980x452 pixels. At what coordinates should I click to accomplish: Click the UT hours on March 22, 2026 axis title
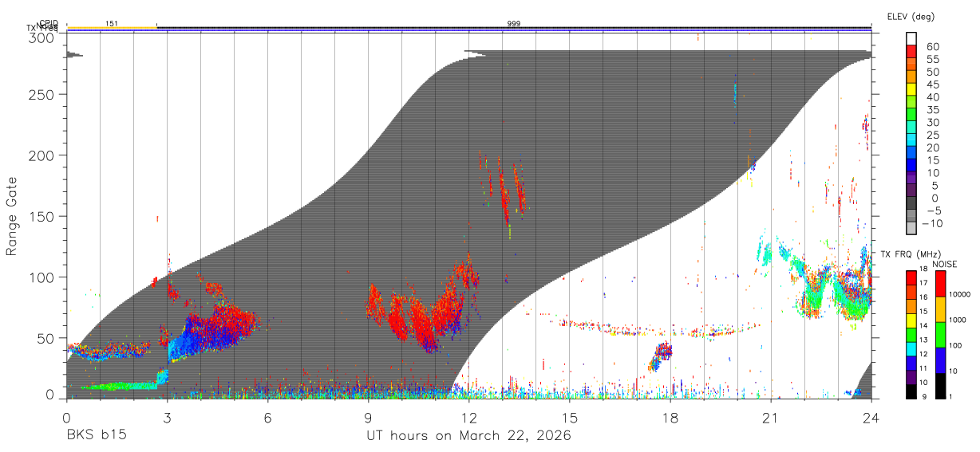(x=468, y=436)
